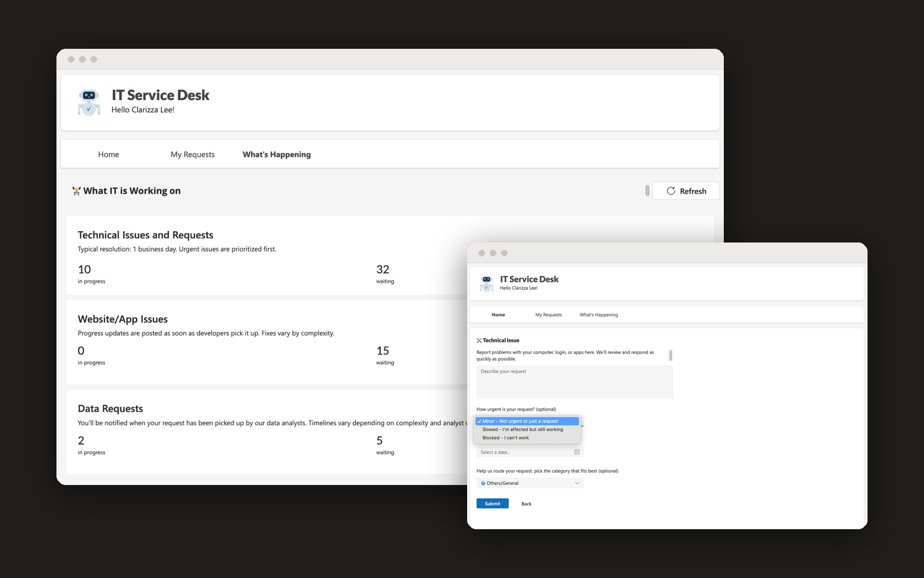Click the Help us route your request label
Image resolution: width=924 pixels, height=578 pixels.
(547, 471)
